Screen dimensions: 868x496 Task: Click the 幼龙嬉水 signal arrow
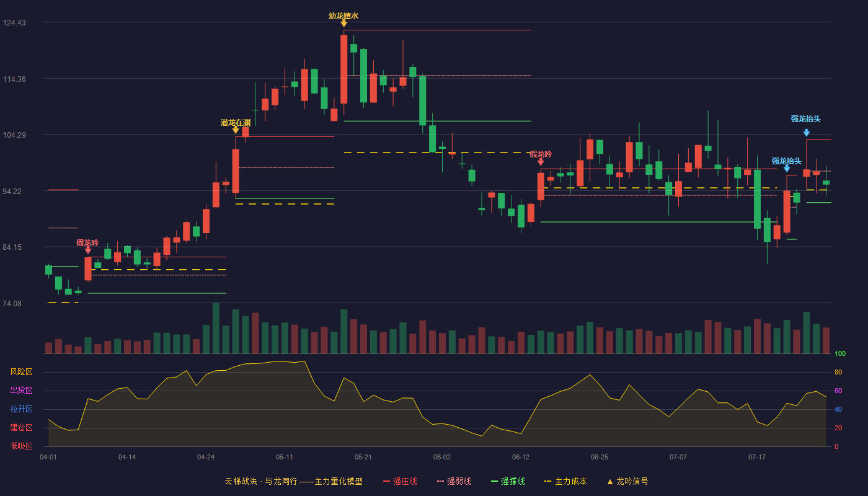[x=343, y=24]
